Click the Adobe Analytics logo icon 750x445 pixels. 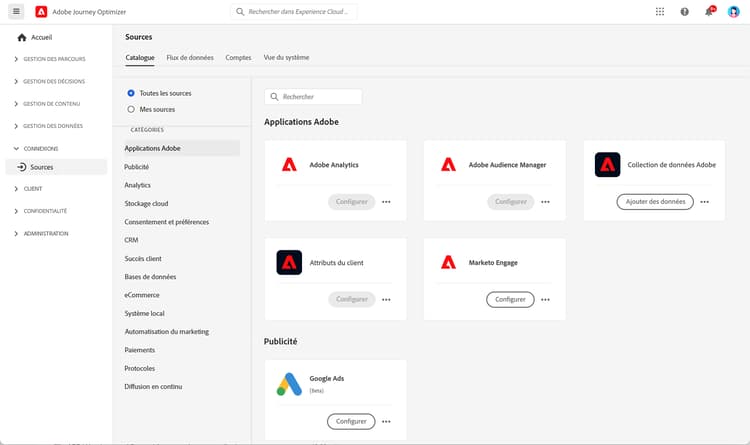[289, 165]
